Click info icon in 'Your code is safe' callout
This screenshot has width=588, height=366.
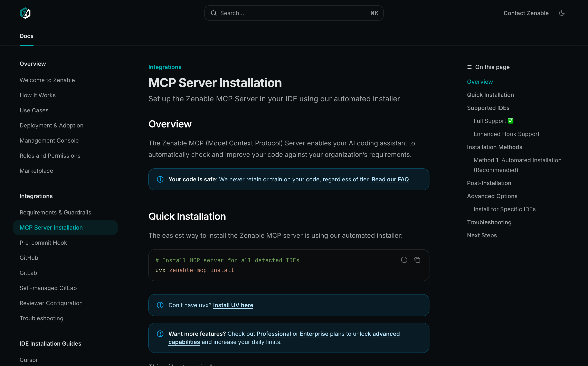[160, 179]
